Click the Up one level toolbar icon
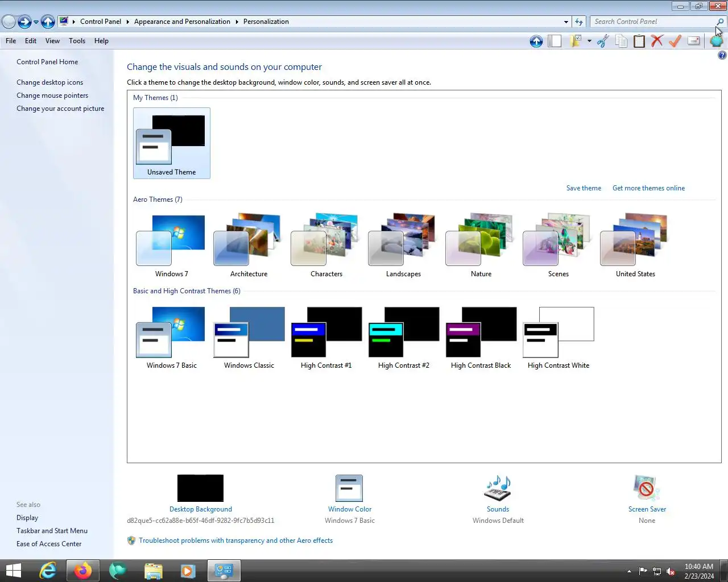Image resolution: width=728 pixels, height=582 pixels. click(536, 41)
